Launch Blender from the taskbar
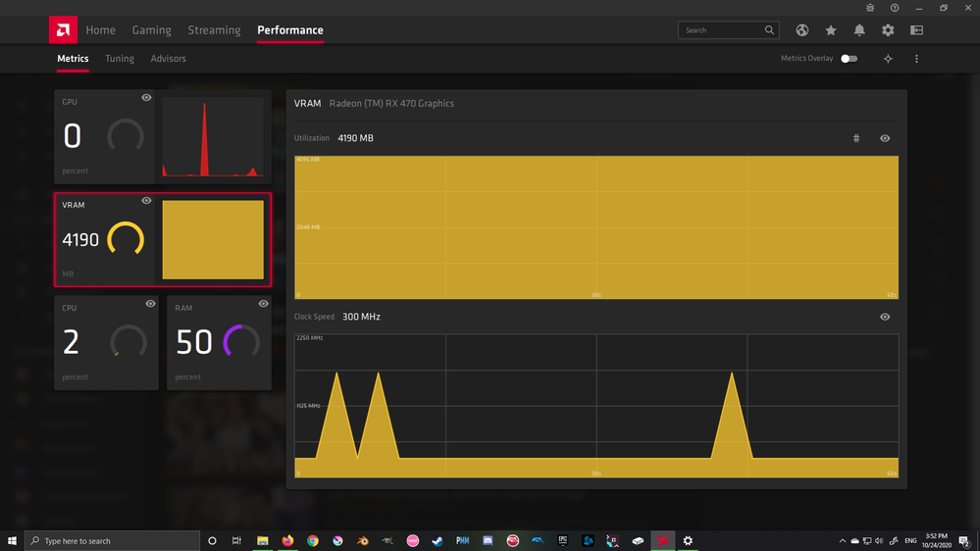Viewport: 980px width, 551px height. [x=363, y=541]
